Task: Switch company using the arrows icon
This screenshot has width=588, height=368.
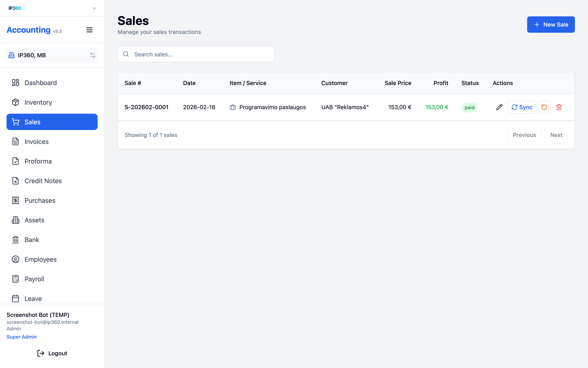Action: tap(92, 55)
